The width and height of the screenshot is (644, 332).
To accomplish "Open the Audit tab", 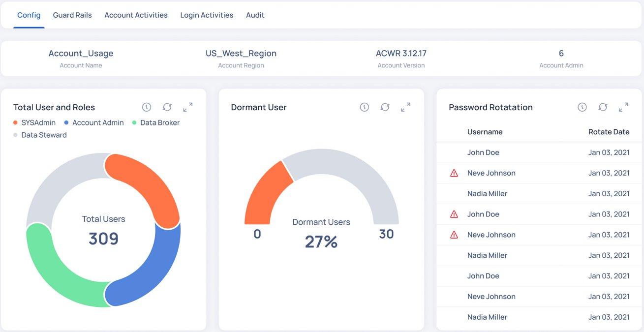I will (255, 15).
